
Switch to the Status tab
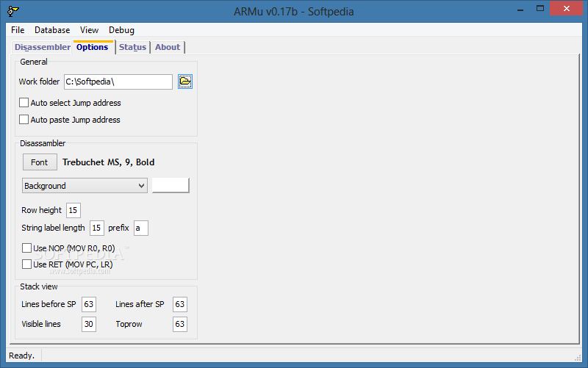pos(132,47)
